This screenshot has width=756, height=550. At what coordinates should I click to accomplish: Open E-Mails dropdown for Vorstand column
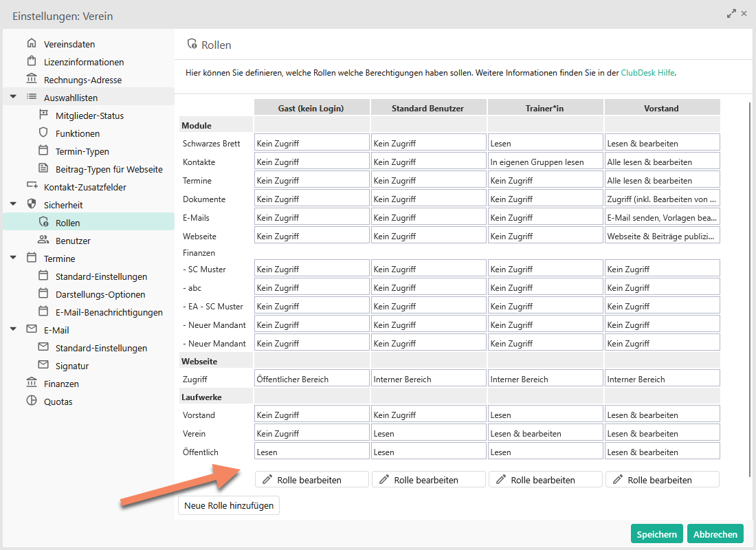coord(662,217)
